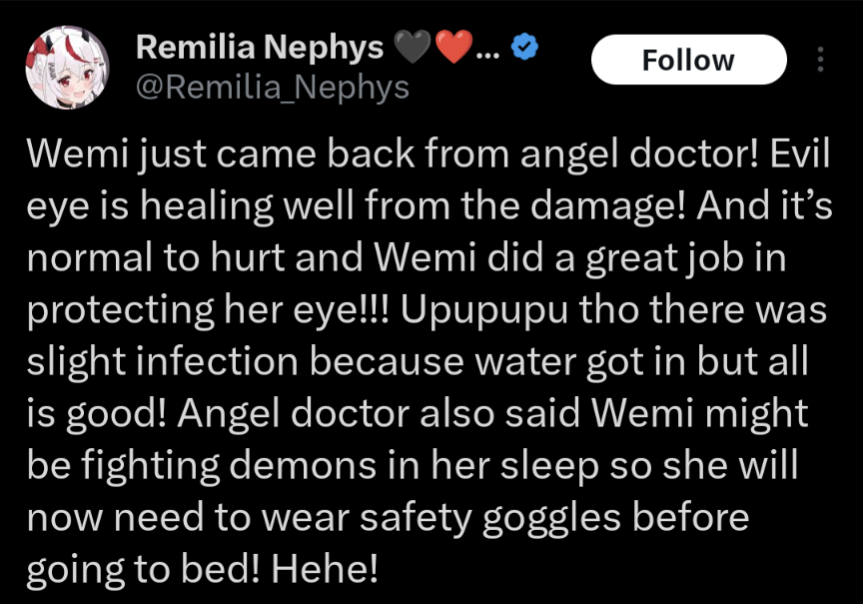Click the closing word Hehe!
863x604 pixels.
click(x=325, y=569)
